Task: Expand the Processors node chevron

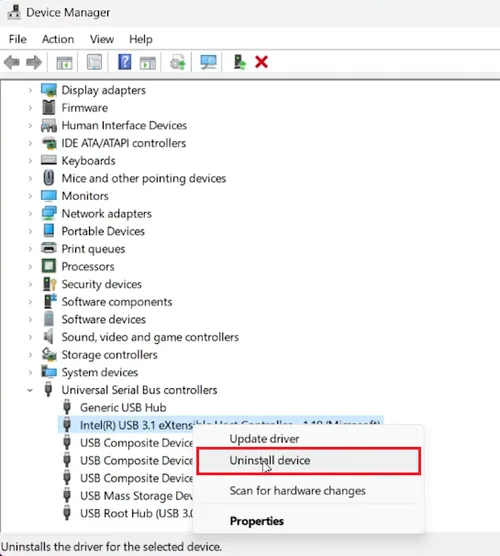Action: [30, 267]
